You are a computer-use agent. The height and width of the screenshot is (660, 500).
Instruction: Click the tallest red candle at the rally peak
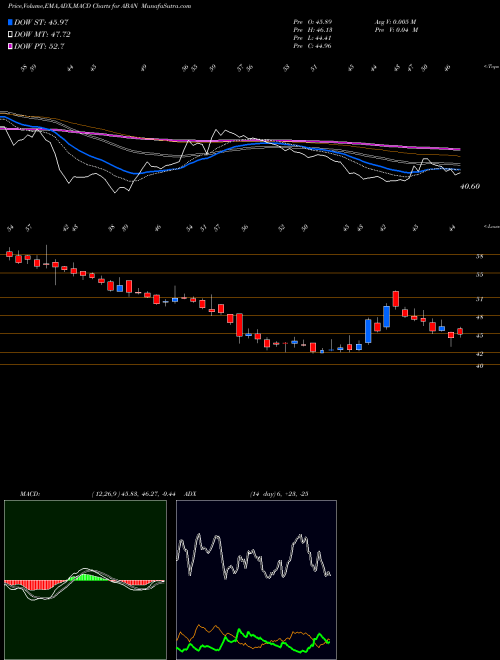click(x=396, y=299)
